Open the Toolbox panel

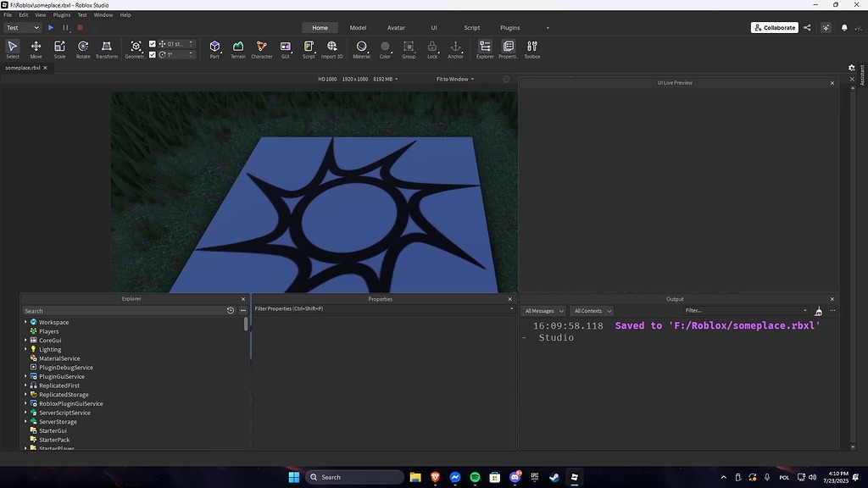[x=532, y=49]
